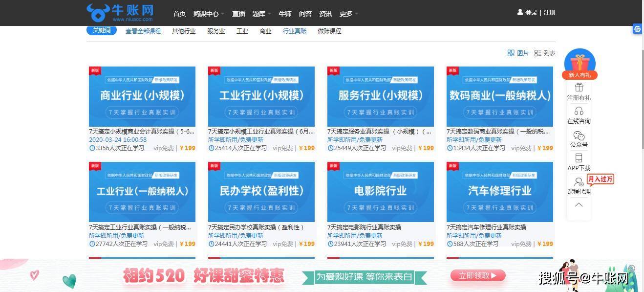Click the 注册有礼 gift box icon
This screenshot has height=292, width=644.
pyautogui.click(x=579, y=88)
